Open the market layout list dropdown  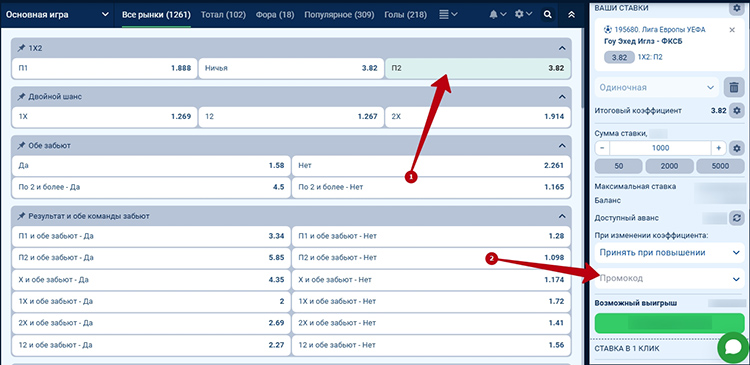click(x=448, y=15)
